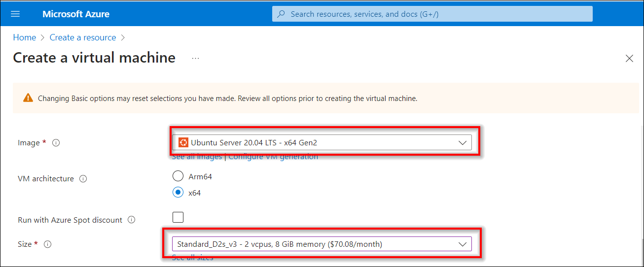Close the Create a virtual machine pane
644x267 pixels.
point(629,59)
